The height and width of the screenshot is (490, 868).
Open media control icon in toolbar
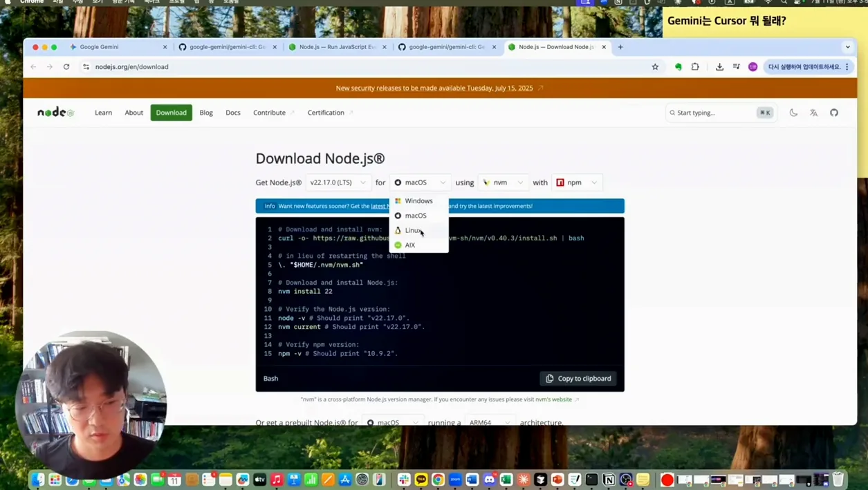(736, 67)
